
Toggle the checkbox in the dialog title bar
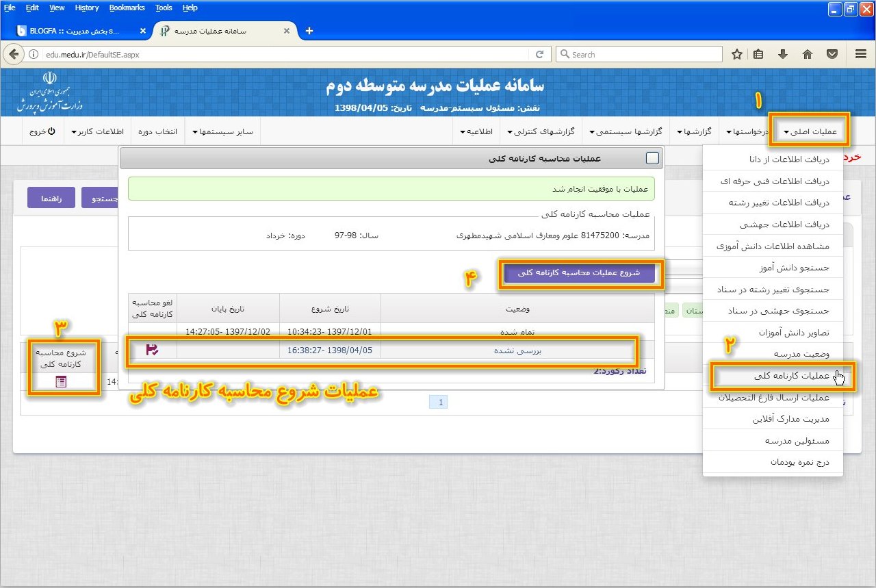pos(652,158)
